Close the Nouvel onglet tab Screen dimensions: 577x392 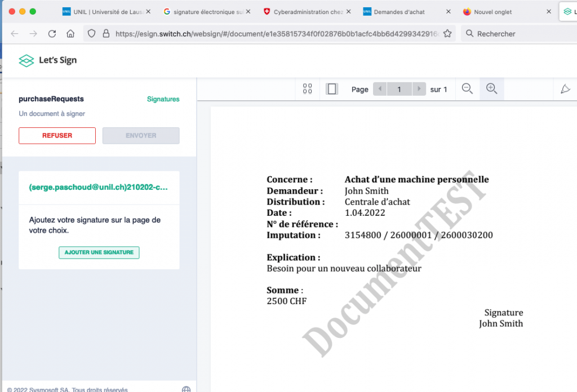[548, 12]
